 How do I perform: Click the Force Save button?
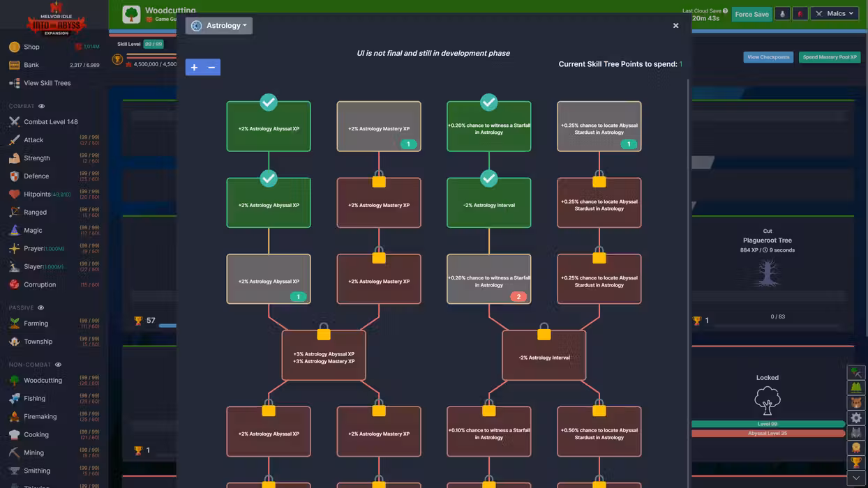[751, 14]
